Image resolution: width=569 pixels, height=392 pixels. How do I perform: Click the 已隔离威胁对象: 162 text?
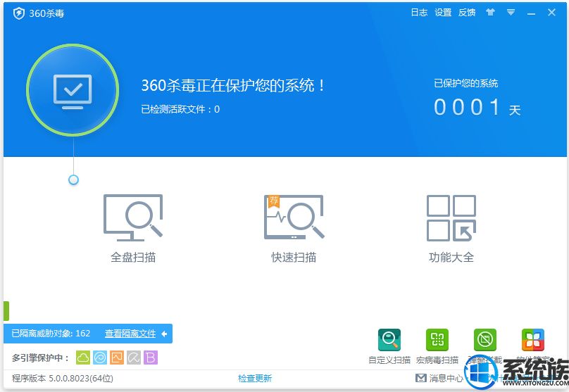[x=51, y=334]
